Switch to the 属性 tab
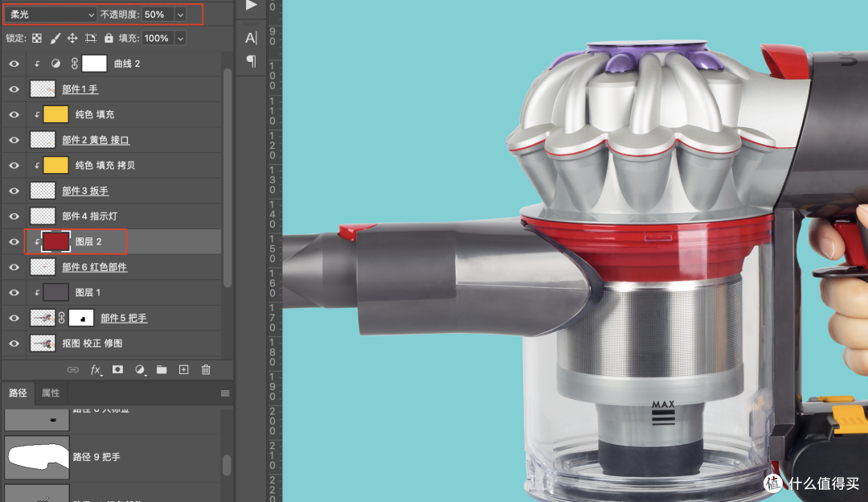 click(x=51, y=393)
